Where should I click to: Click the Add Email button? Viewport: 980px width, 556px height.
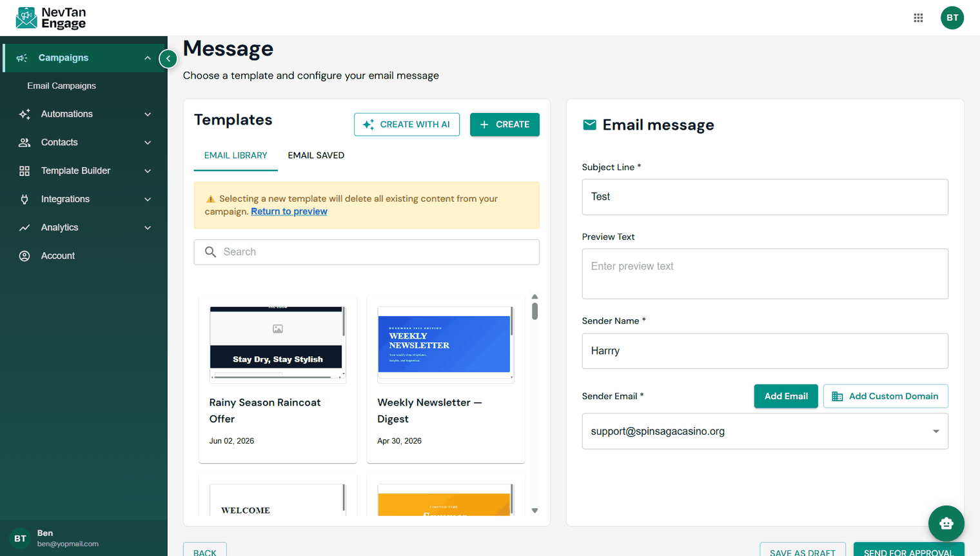point(786,396)
